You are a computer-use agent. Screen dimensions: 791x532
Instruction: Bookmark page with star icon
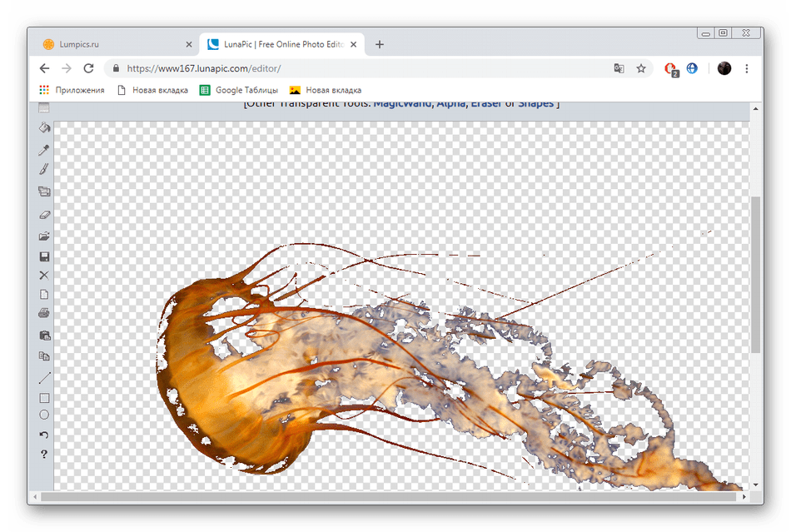(x=641, y=68)
